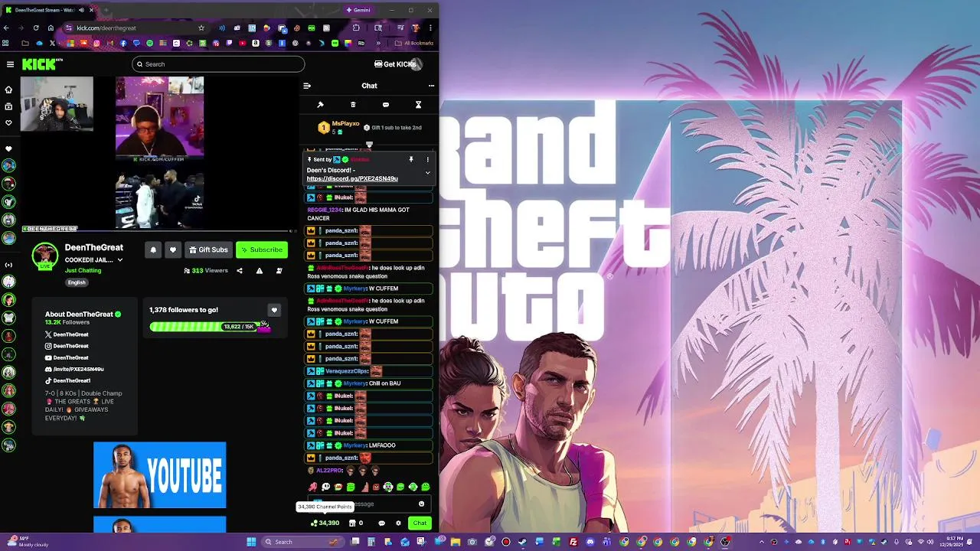
Task: Click DeenTheGreat live avatar
Action: [x=45, y=256]
